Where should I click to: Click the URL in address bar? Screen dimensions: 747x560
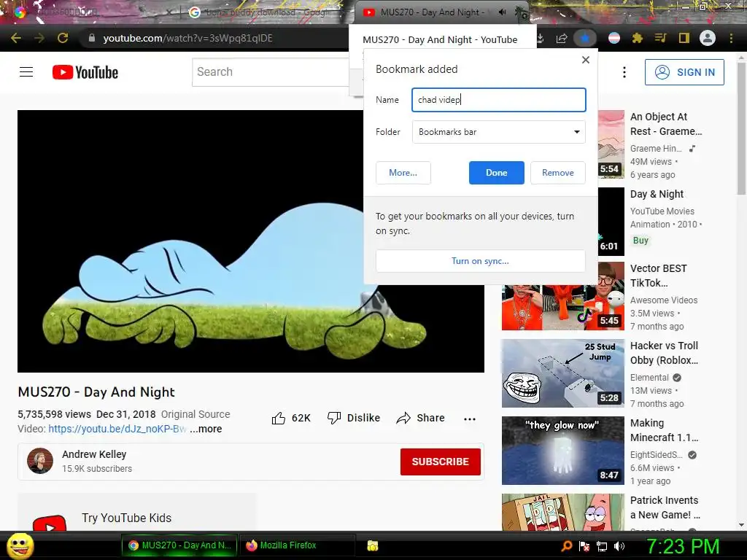coord(187,38)
